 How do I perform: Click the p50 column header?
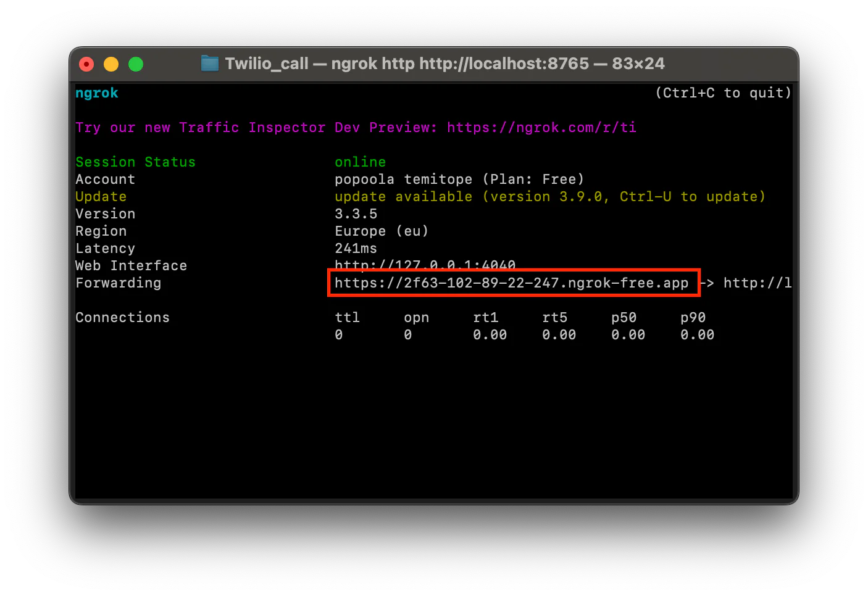click(x=624, y=318)
